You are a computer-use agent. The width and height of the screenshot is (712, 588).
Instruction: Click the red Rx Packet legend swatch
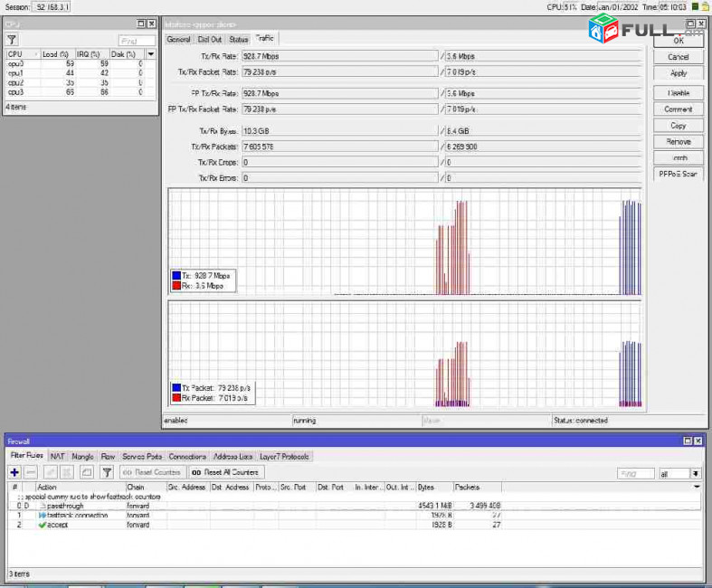point(176,398)
